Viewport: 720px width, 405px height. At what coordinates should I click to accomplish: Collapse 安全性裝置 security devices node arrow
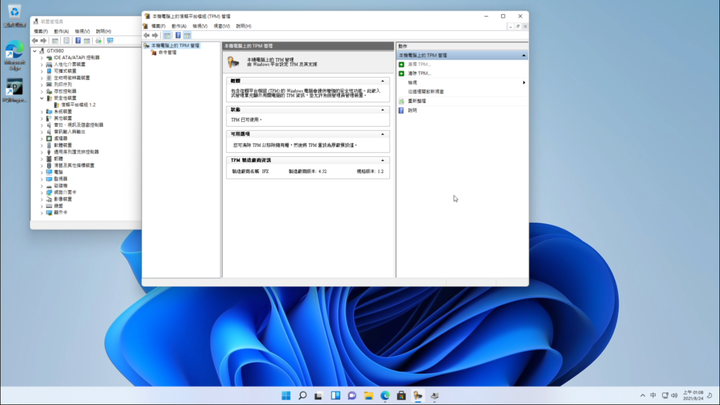click(42, 98)
